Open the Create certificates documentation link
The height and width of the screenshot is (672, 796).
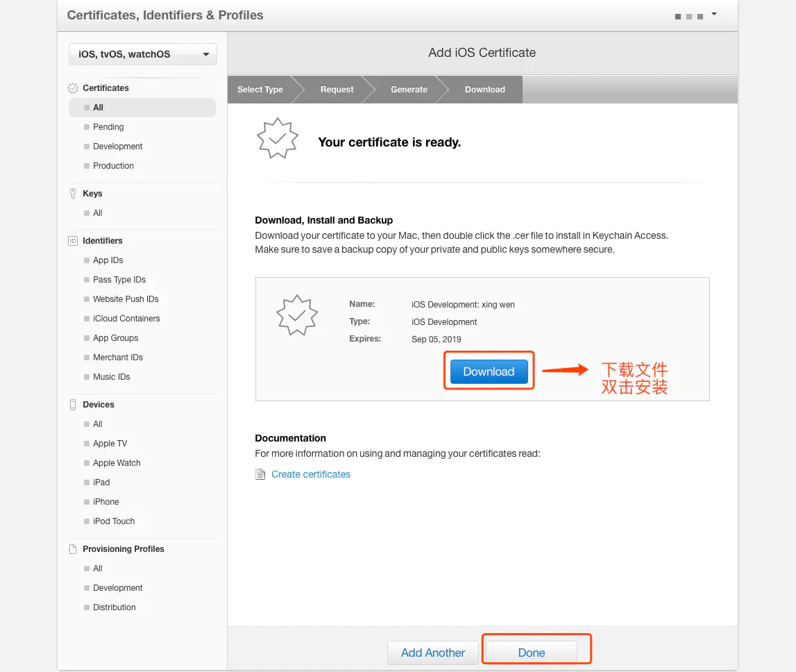coord(311,474)
